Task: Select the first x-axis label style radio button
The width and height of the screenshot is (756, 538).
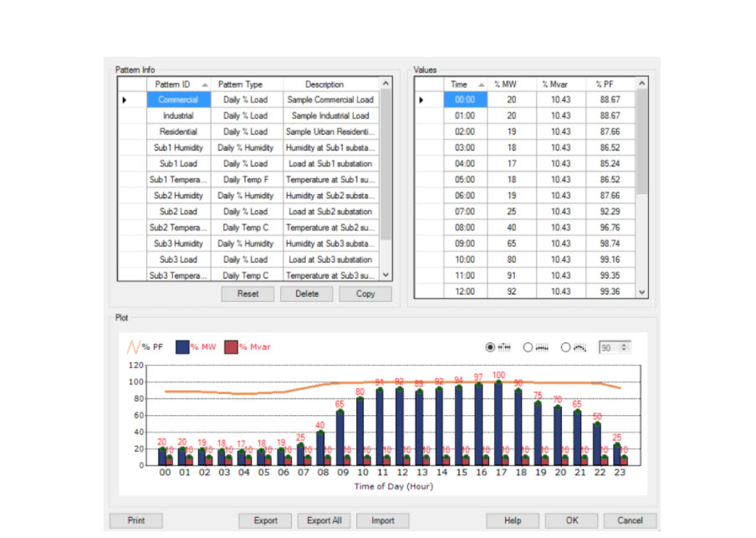Action: click(x=491, y=346)
